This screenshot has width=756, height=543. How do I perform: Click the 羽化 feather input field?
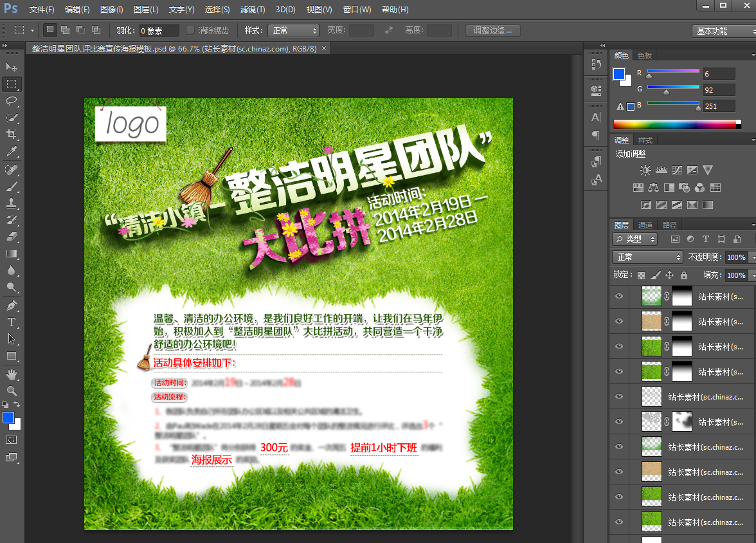click(x=159, y=30)
